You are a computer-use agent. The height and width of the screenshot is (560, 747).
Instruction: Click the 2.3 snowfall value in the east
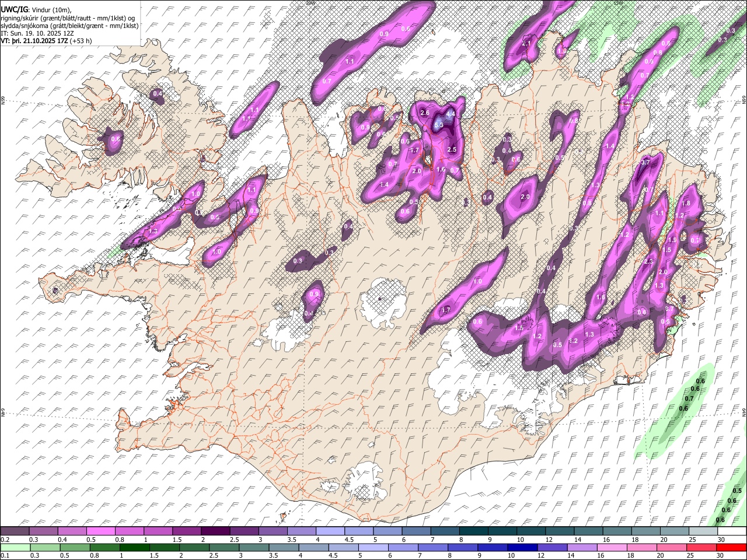(x=649, y=261)
